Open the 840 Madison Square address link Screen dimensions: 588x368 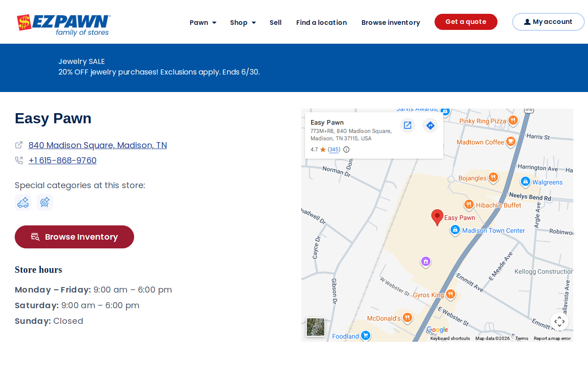(x=97, y=145)
